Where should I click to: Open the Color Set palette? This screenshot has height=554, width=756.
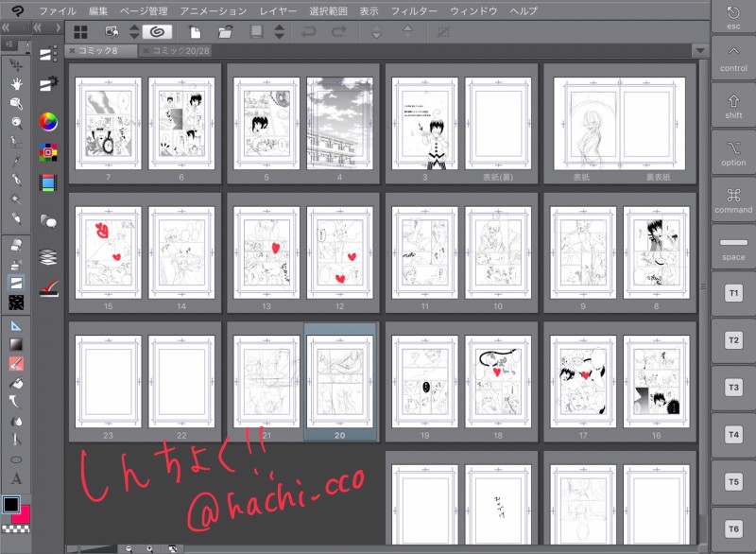tap(48, 152)
